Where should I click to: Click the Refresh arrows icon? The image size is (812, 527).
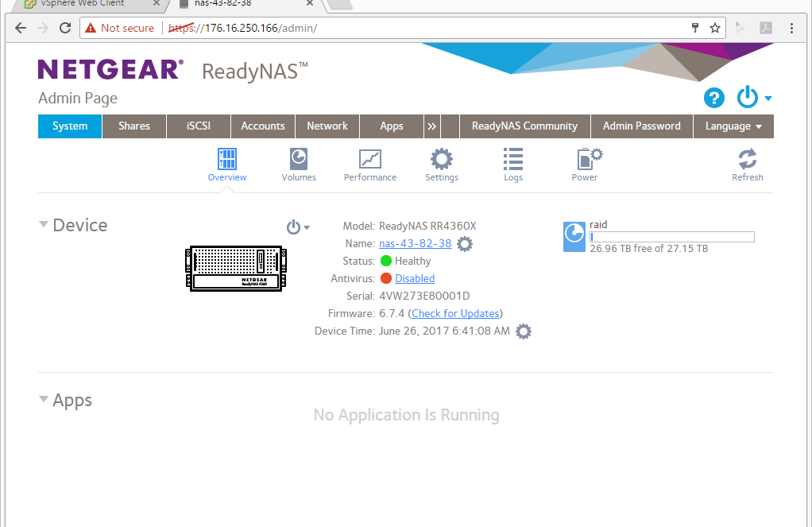point(748,159)
